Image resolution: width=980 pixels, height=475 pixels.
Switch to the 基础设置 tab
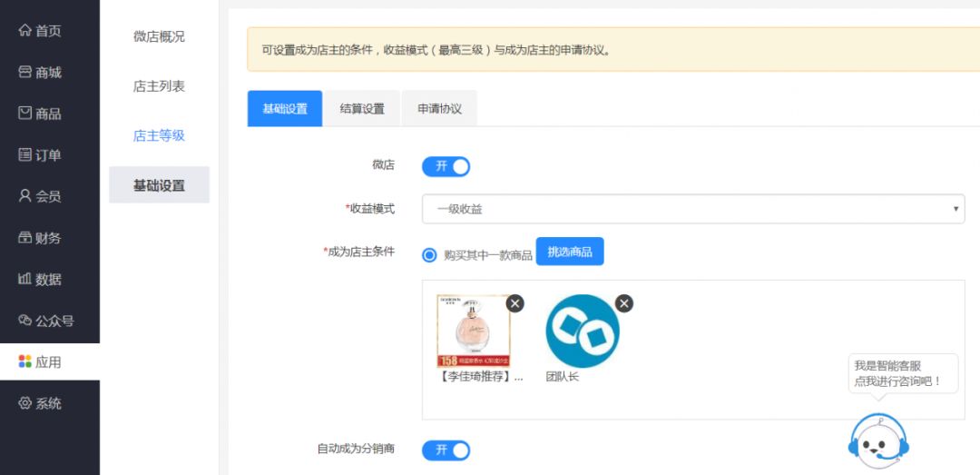pyautogui.click(x=285, y=108)
